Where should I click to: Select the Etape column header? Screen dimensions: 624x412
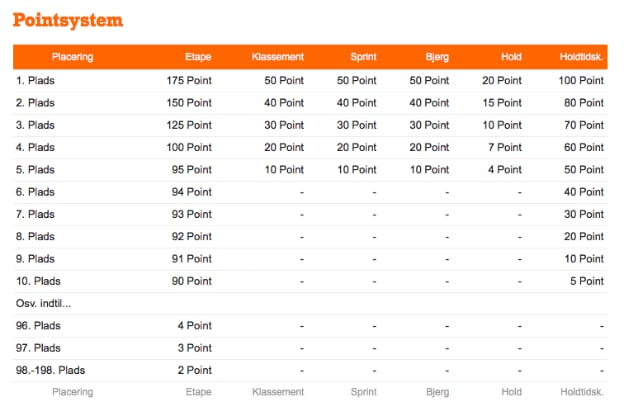(198, 57)
